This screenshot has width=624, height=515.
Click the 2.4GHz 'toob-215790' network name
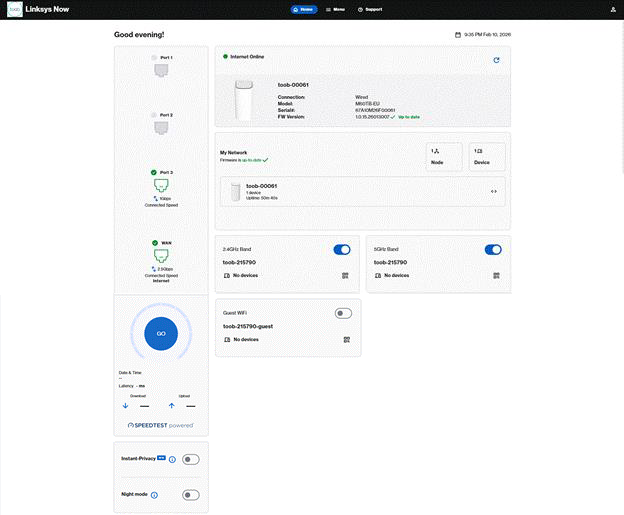(239, 262)
